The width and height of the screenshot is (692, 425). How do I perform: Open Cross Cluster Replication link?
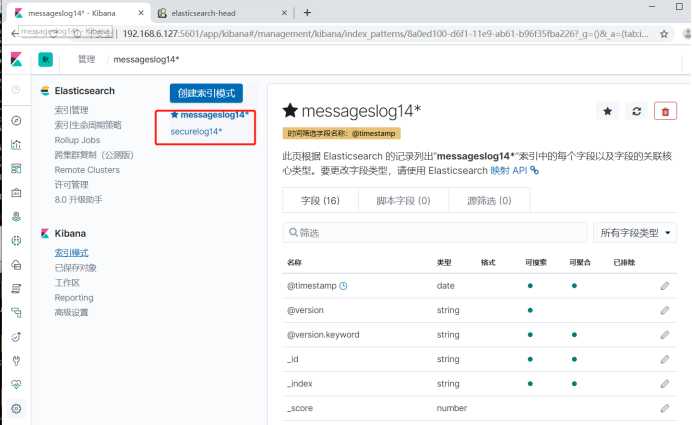point(94,155)
